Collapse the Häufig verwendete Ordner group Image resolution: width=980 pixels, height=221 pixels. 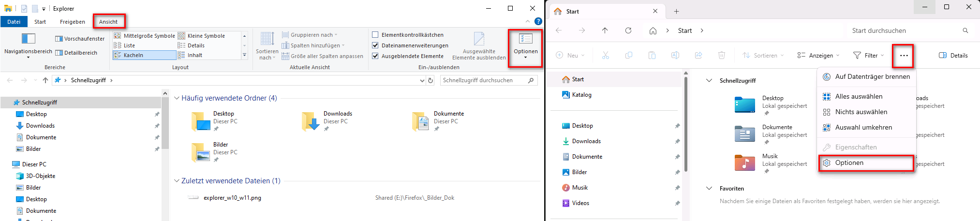(x=177, y=98)
